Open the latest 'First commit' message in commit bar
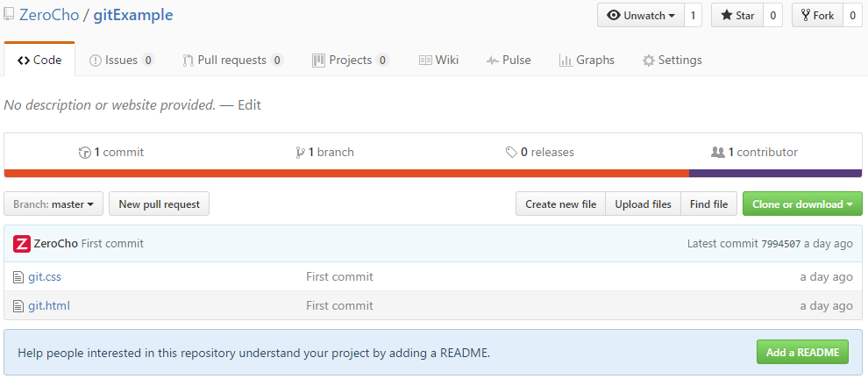The height and width of the screenshot is (379, 868). click(112, 243)
